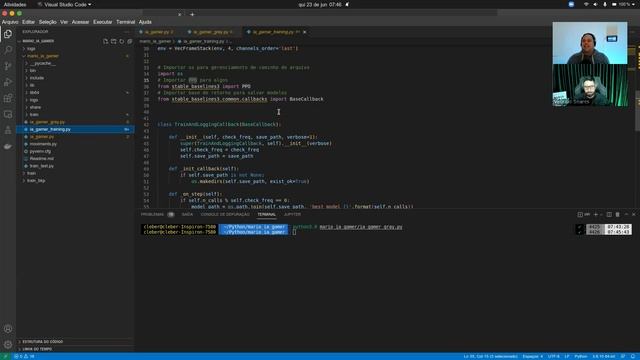Delete the terminal with trash icon
This screenshot has width=640, height=360.
pos(618,214)
